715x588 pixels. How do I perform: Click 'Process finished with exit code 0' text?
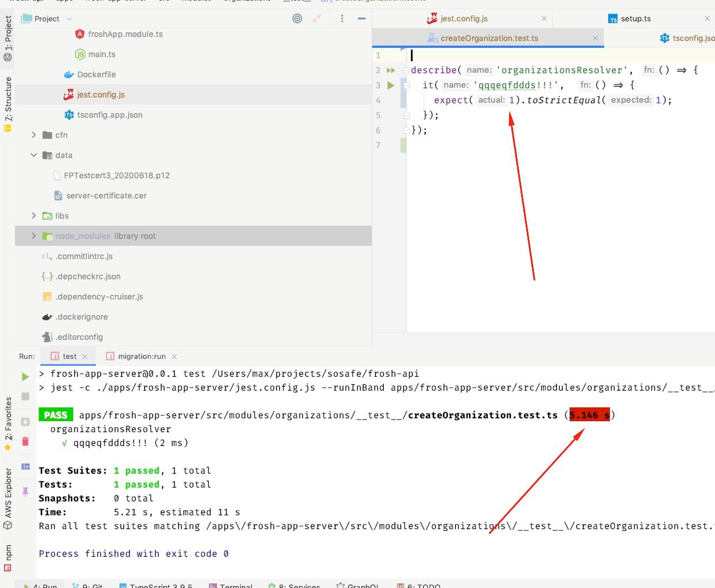point(134,554)
